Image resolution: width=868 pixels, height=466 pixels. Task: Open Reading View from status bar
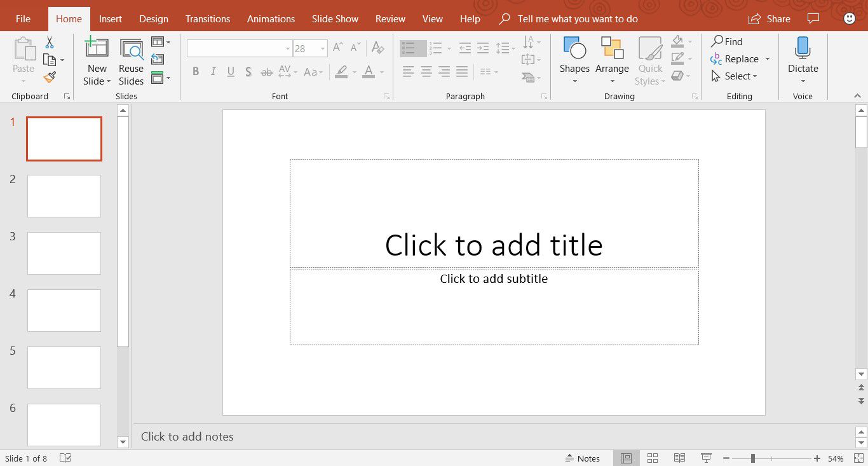679,458
